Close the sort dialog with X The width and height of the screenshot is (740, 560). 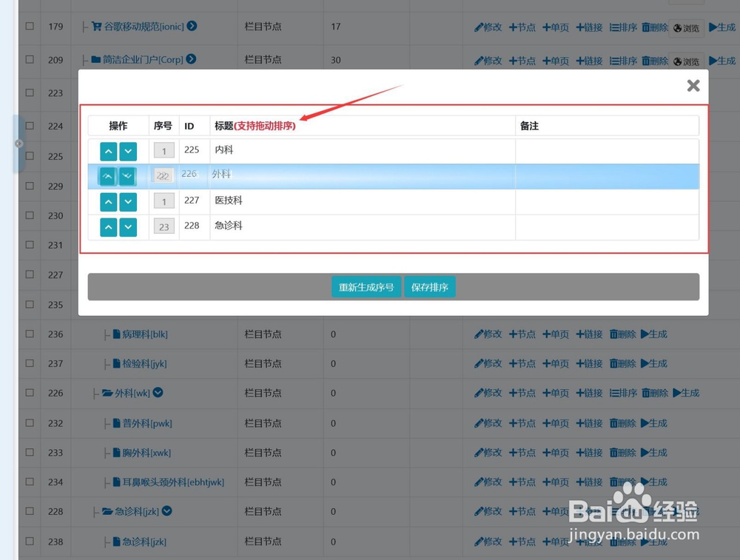(x=693, y=85)
